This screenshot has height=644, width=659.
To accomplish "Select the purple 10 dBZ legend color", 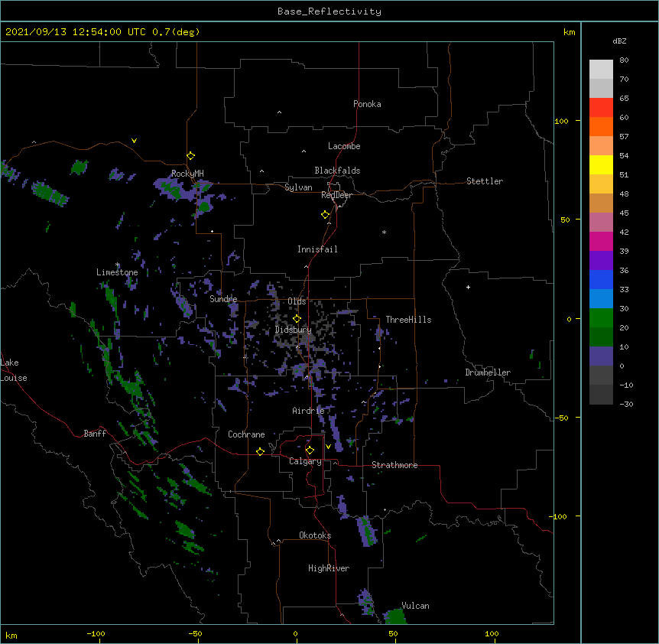I will [x=601, y=356].
